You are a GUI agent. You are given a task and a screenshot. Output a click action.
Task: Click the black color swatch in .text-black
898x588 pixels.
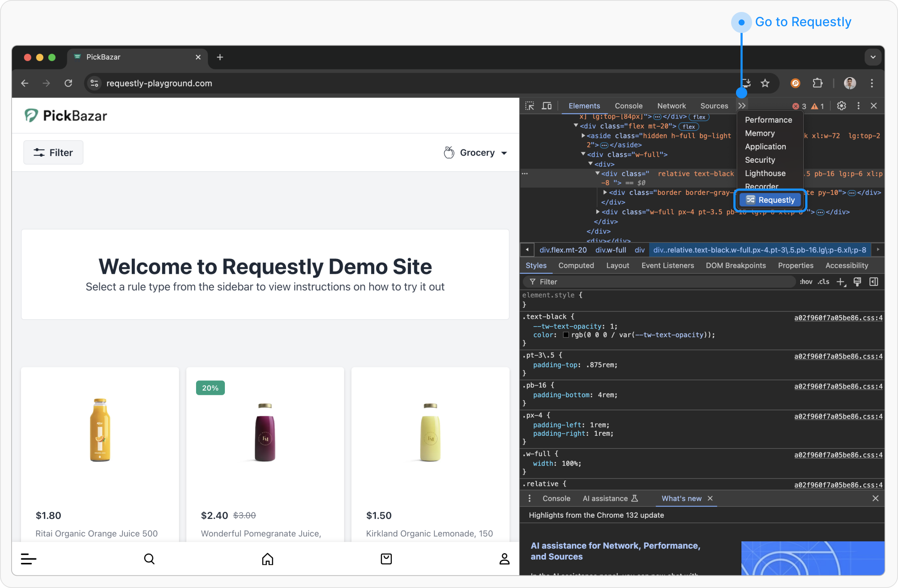click(x=566, y=335)
